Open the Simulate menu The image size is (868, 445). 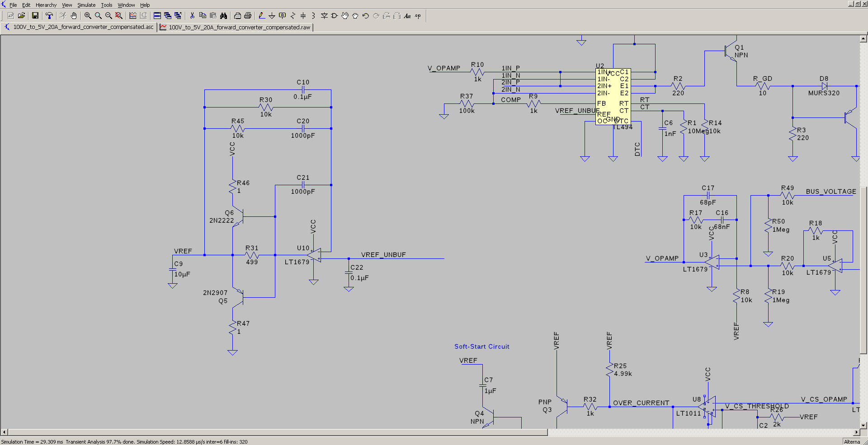(86, 5)
